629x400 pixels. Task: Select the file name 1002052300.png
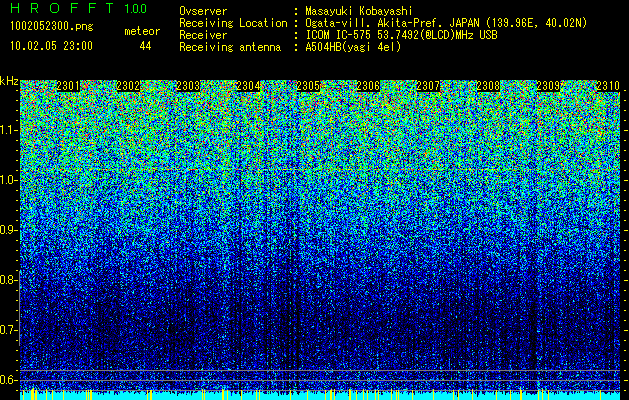point(52,27)
